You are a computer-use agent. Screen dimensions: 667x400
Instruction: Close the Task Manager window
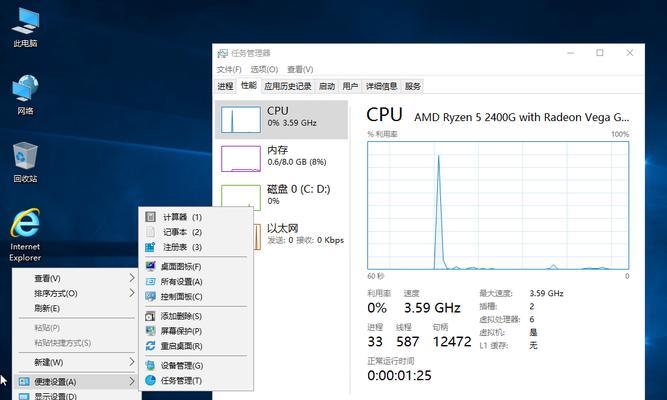pyautogui.click(x=630, y=53)
